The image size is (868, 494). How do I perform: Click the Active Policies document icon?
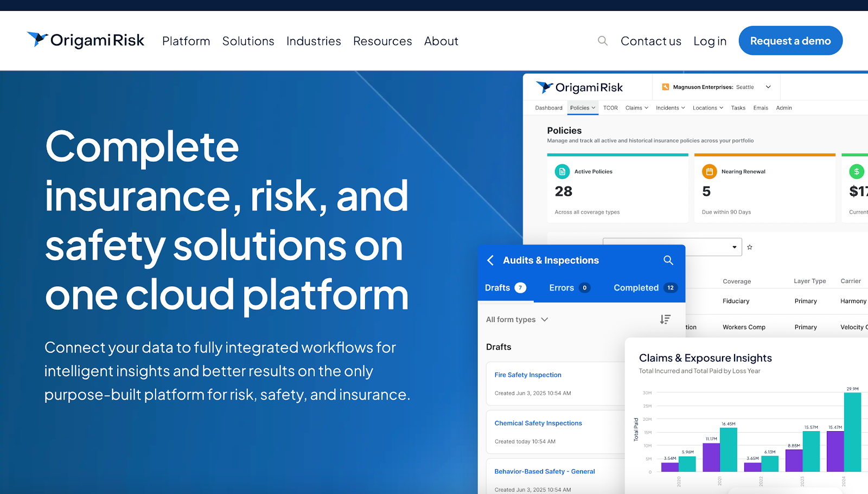(x=562, y=171)
